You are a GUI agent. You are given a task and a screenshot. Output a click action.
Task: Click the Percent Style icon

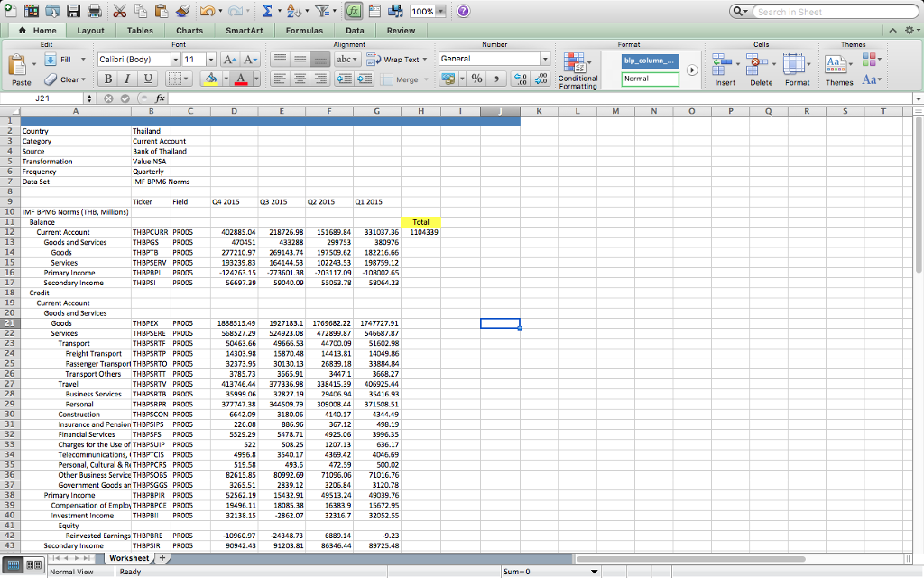(477, 79)
